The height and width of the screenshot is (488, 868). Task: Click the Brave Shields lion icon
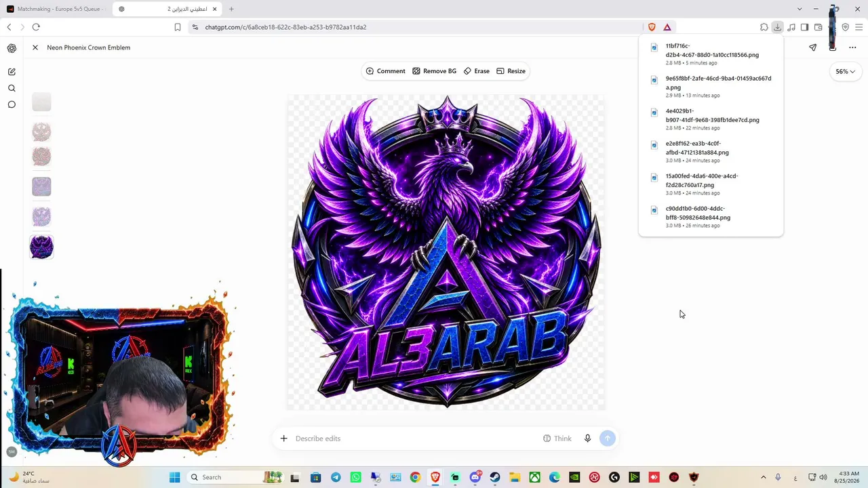click(x=652, y=27)
